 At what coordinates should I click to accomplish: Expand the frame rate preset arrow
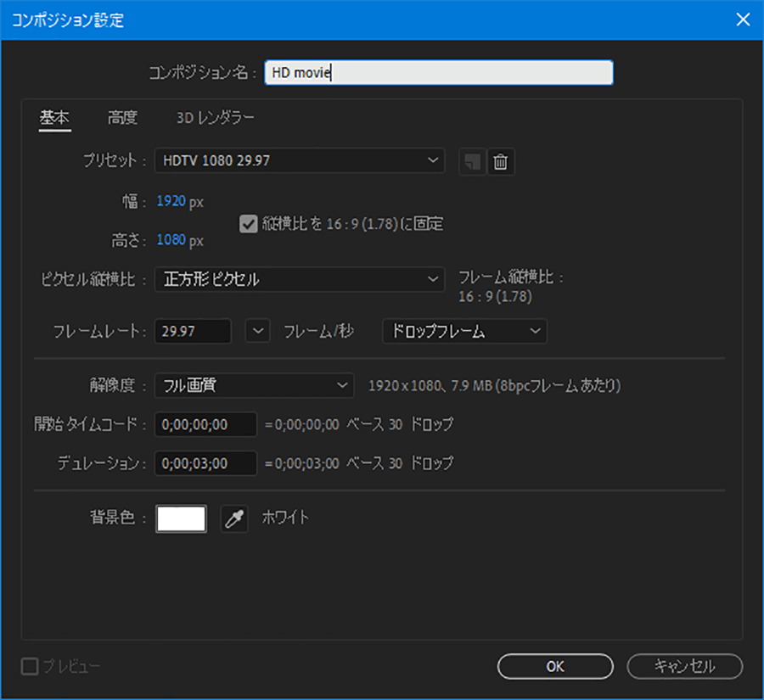258,331
